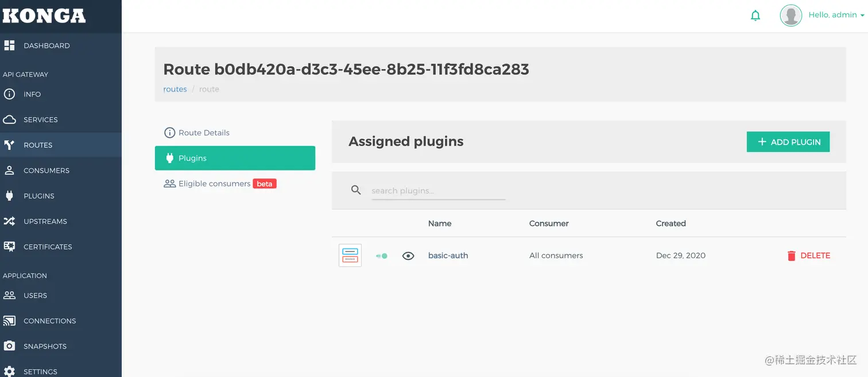Open the Users group icon
This screenshot has width=868, height=377.
9,295
